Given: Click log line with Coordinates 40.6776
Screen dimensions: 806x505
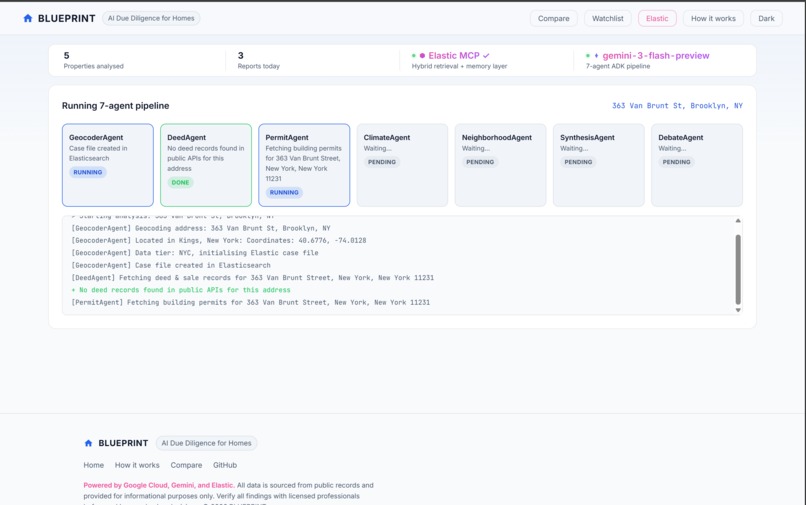Looking at the screenshot, I should pyautogui.click(x=219, y=241).
